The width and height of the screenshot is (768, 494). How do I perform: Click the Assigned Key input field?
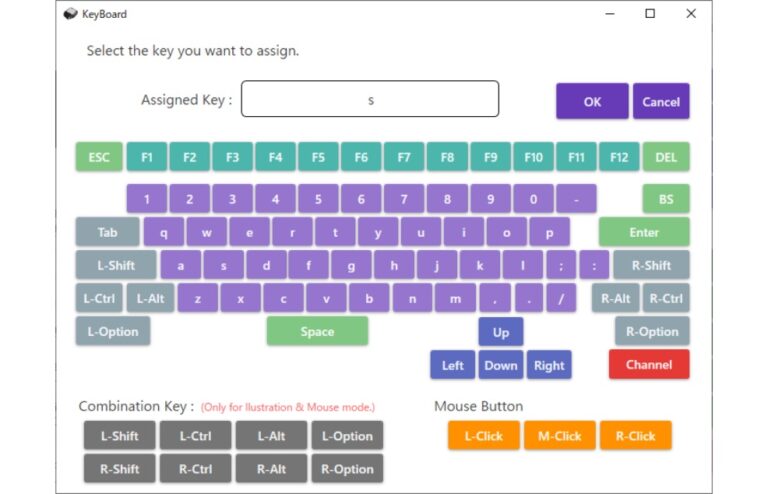(370, 100)
